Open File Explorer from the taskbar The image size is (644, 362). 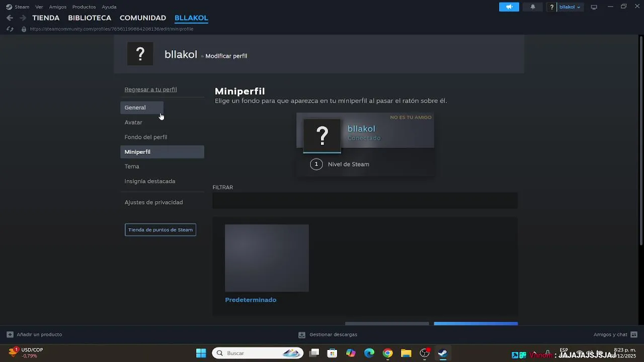(406, 353)
